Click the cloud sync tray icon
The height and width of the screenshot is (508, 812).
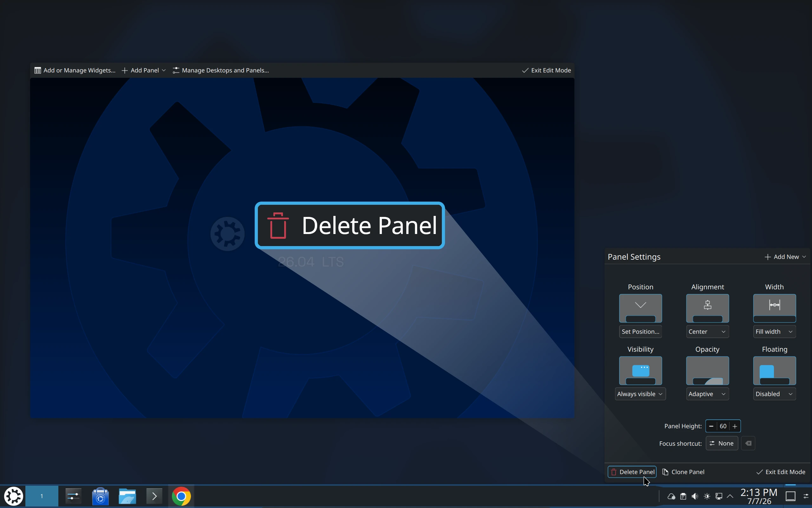[671, 496]
